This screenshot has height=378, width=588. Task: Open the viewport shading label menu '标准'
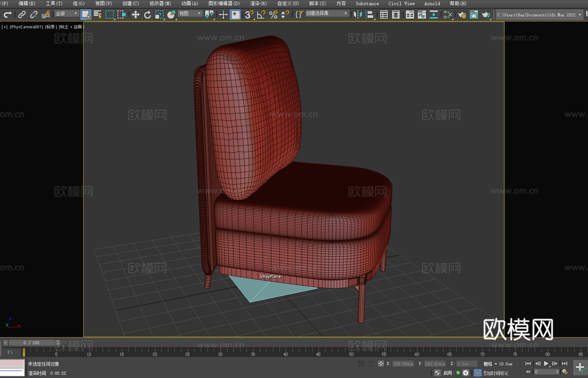coord(51,27)
